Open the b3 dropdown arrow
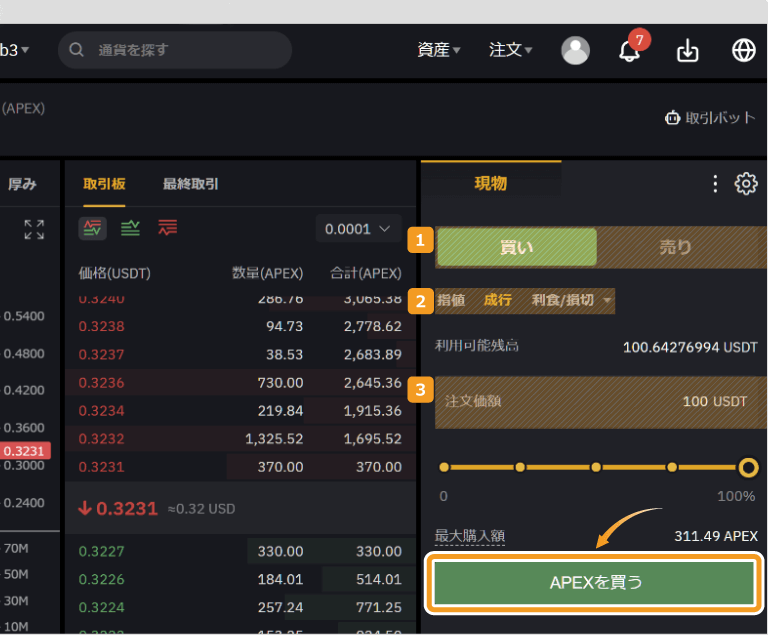This screenshot has width=768, height=635. pos(25,50)
